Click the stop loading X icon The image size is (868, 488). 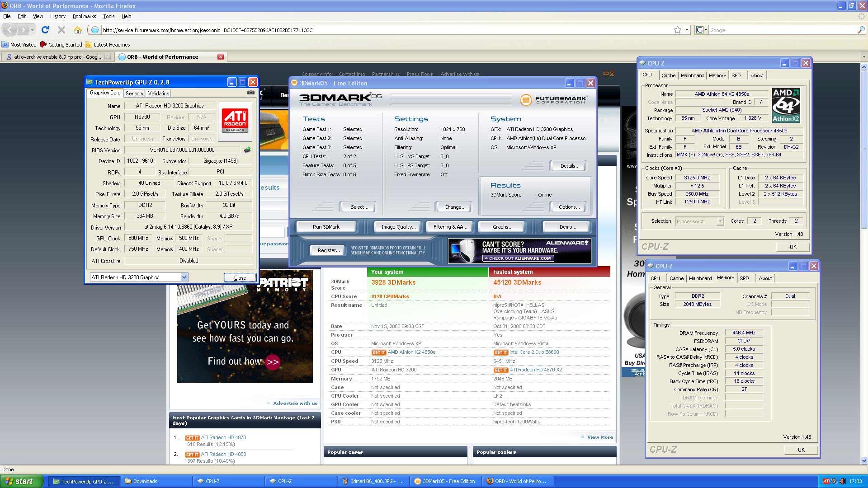(61, 30)
